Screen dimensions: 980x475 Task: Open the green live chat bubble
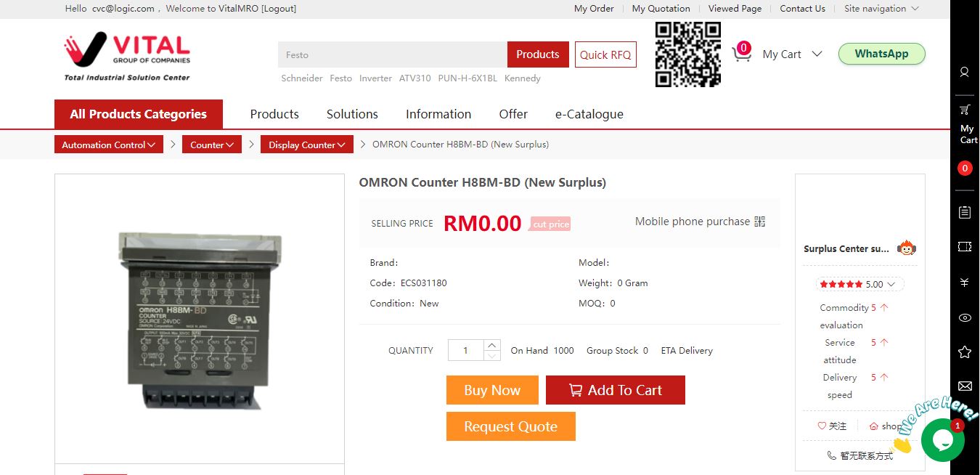tap(942, 439)
